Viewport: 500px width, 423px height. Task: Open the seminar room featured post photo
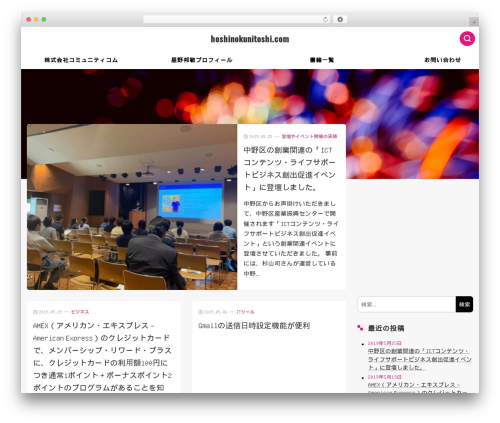132,207
